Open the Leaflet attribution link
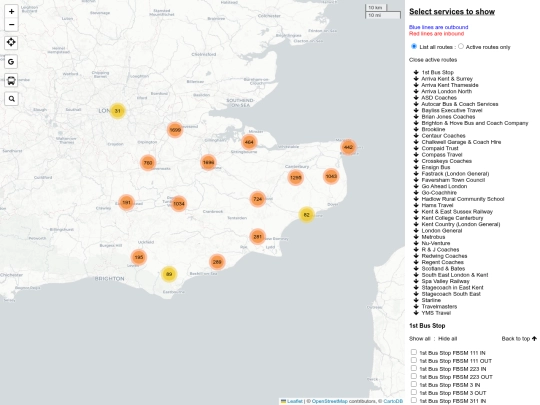Screen dimensions: 540x405 [294, 401]
